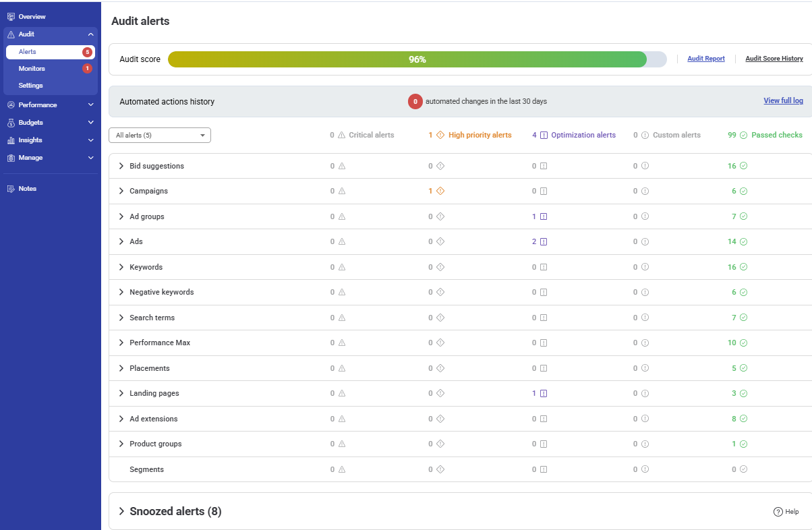Expand the Snoozed alerts (8) section

[x=121, y=511]
